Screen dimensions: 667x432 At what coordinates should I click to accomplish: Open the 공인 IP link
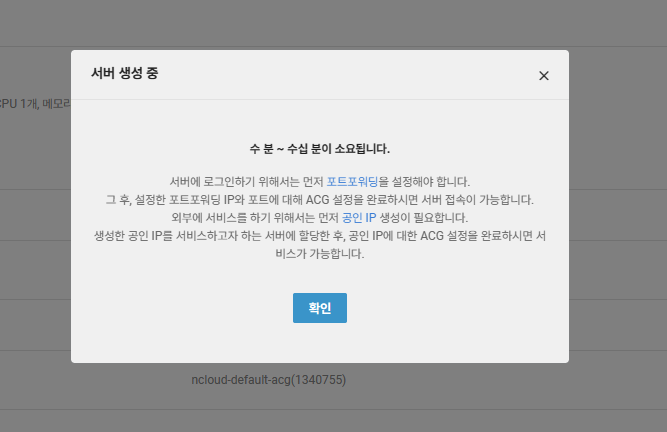point(359,218)
